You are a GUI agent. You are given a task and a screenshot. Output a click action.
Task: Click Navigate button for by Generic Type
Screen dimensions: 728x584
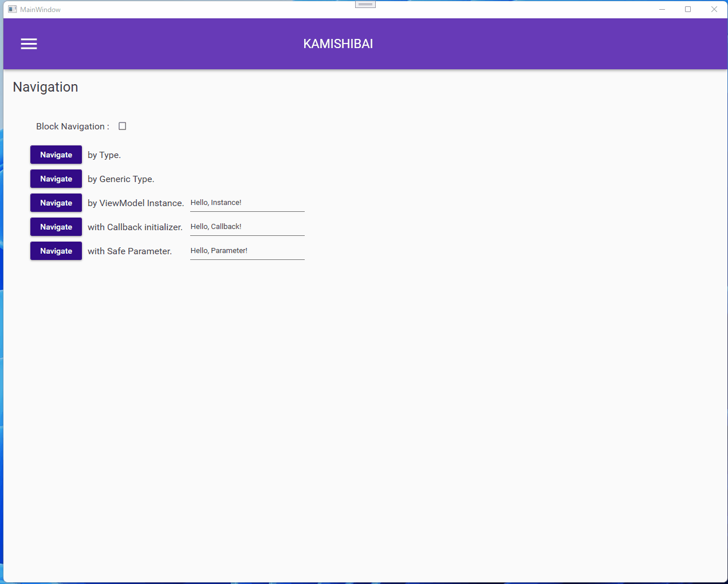point(56,179)
